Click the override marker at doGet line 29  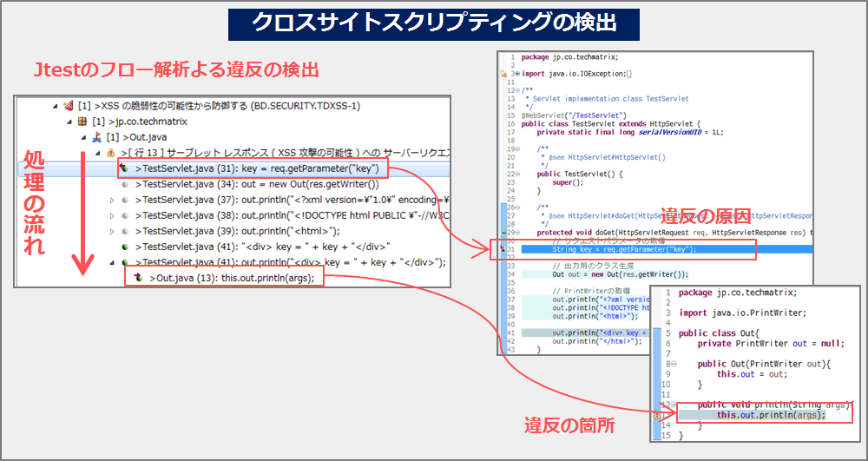[502, 232]
